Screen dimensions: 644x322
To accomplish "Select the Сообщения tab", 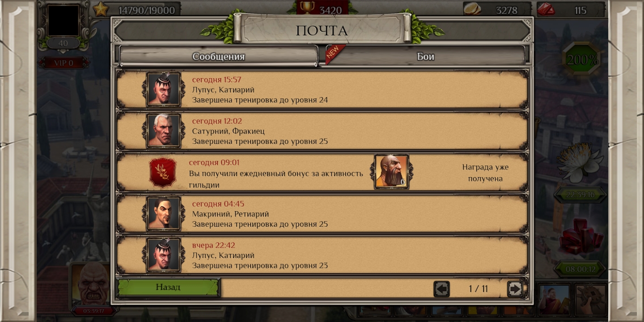I will 219,56.
